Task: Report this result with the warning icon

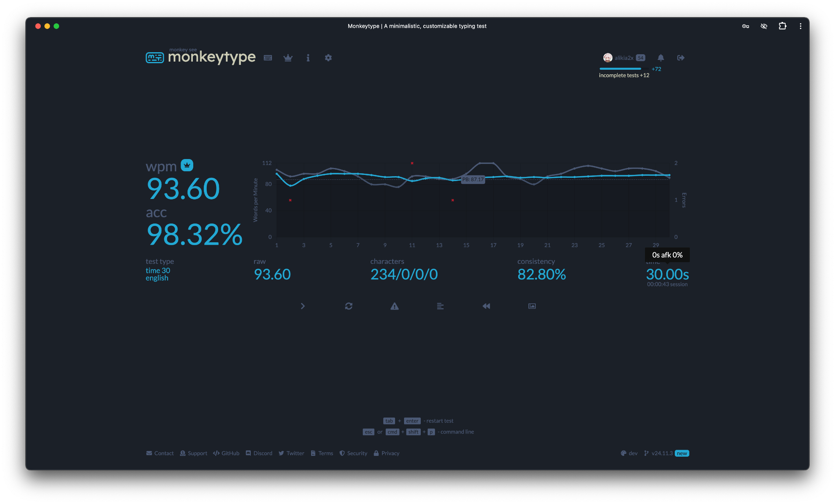Action: [394, 306]
